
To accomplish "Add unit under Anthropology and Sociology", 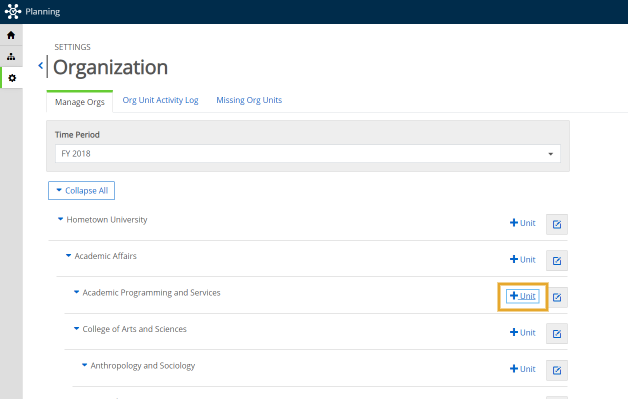I will (523, 369).
